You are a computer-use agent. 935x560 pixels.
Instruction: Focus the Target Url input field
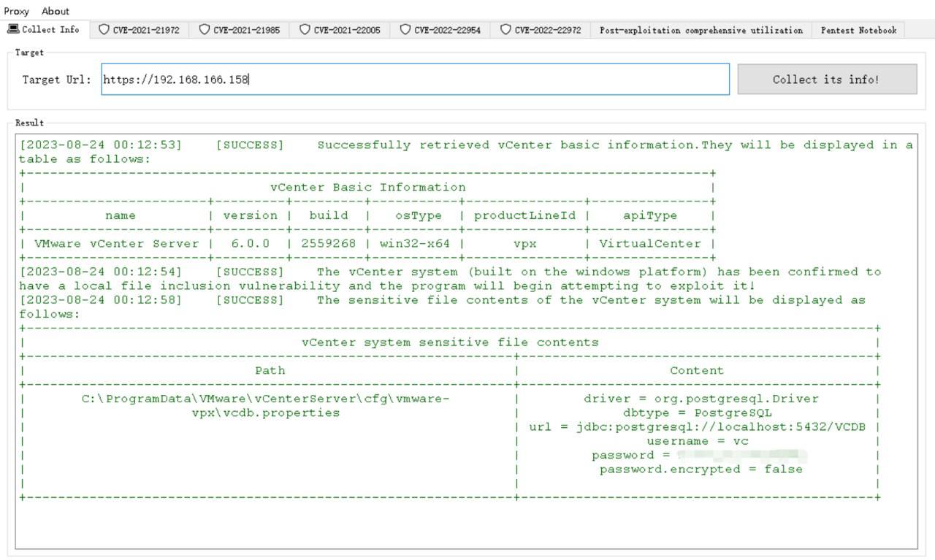click(x=415, y=79)
